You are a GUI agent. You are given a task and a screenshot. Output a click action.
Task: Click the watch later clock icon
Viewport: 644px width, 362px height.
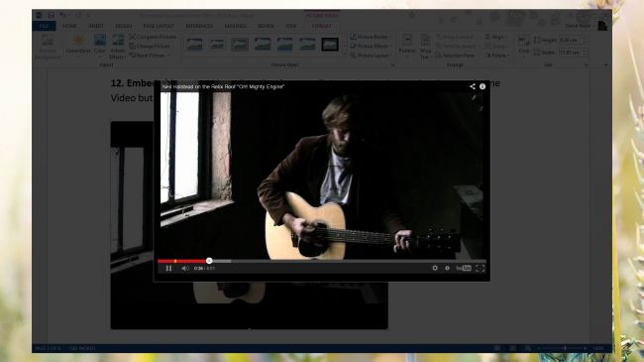pos(447,268)
